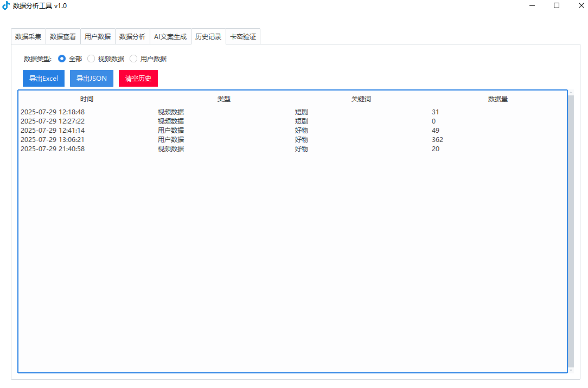
Task: Select the 视频数据 radio option
Action: 91,59
